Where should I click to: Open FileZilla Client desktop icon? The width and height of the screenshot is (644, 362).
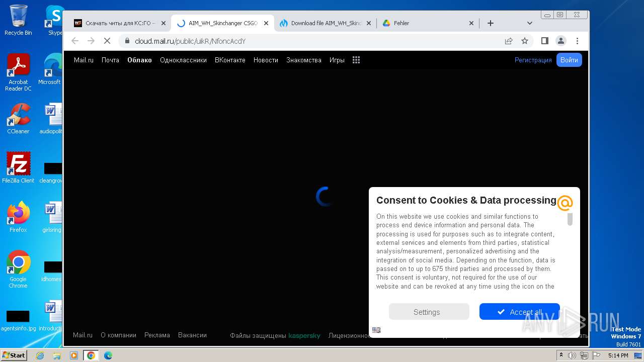click(18, 167)
